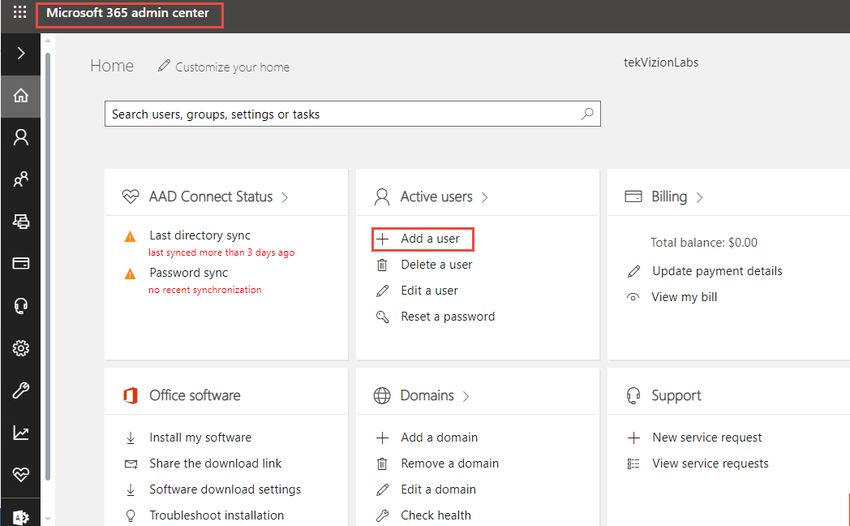Click View my bill

point(684,297)
